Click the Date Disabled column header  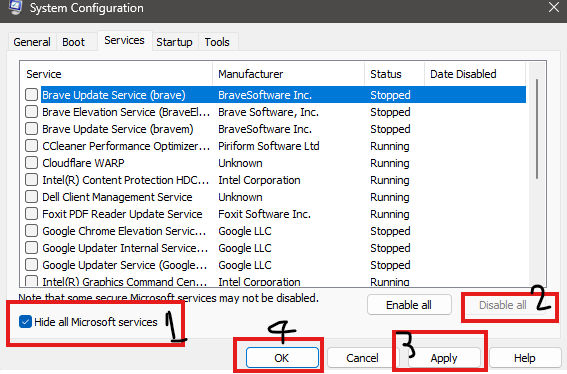(475, 74)
